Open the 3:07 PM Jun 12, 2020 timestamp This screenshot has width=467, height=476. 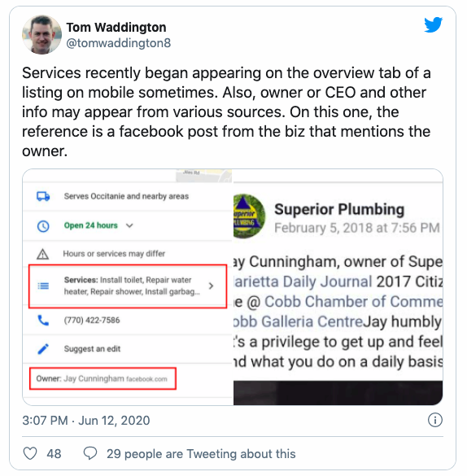(86, 421)
